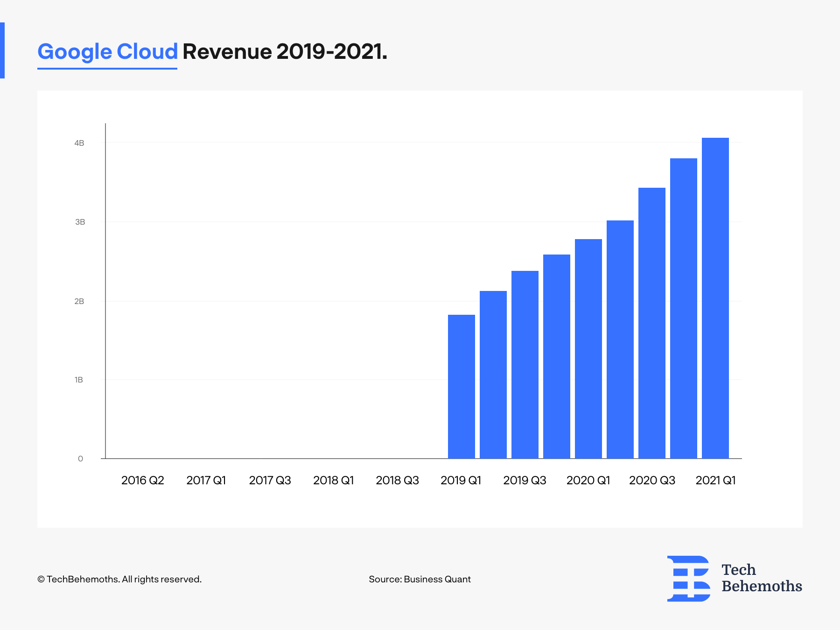Click the 2020 Q1 revenue bar
The height and width of the screenshot is (630, 840).
[588, 349]
